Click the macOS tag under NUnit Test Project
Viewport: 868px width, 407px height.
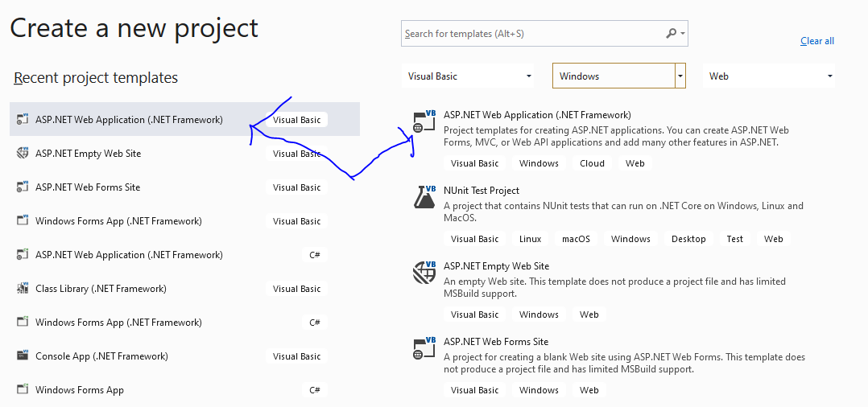[576, 239]
